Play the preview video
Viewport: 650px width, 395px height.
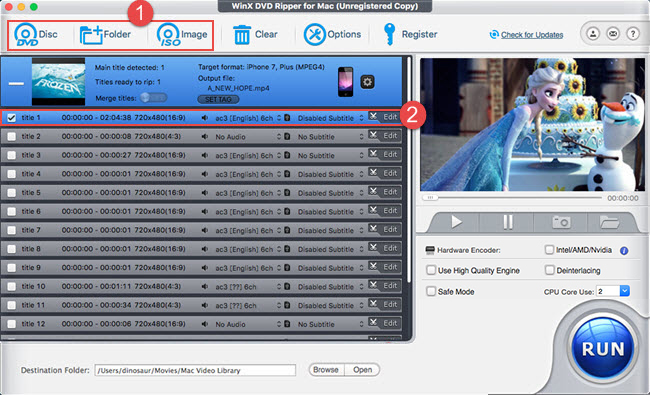[456, 222]
